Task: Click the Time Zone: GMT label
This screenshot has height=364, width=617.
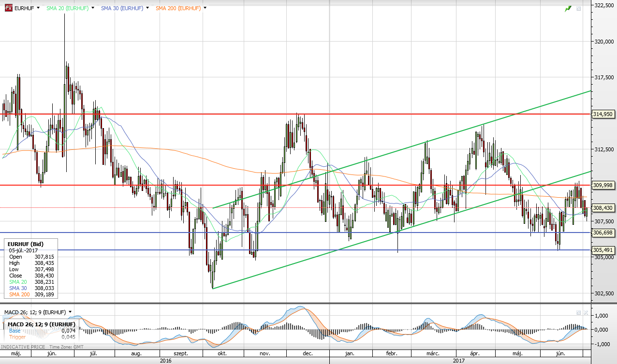Action: 66,347
